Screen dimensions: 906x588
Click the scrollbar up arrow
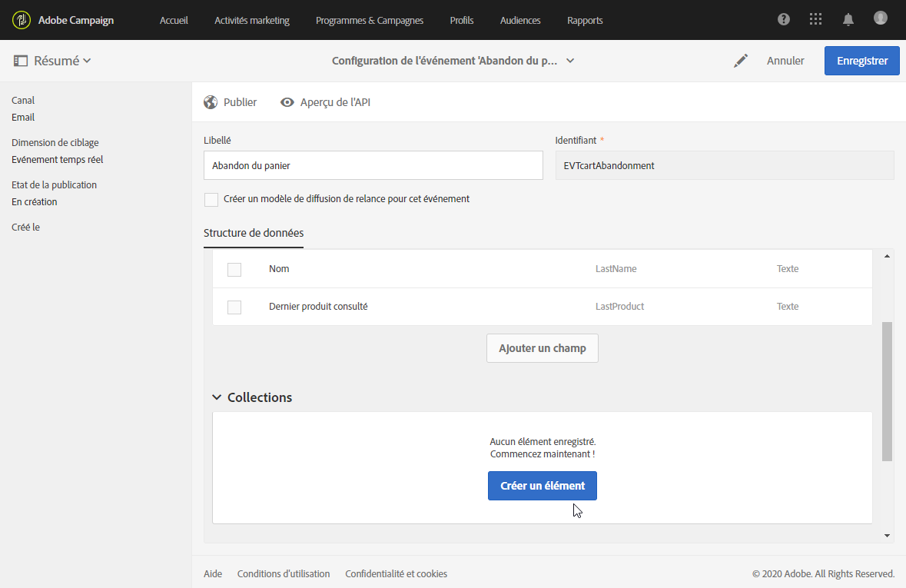[887, 255]
